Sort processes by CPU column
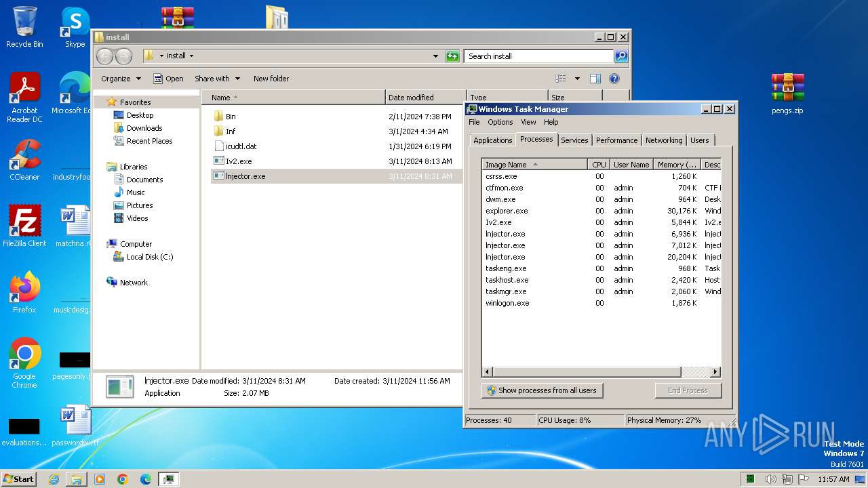This screenshot has width=868, height=488. 599,165
